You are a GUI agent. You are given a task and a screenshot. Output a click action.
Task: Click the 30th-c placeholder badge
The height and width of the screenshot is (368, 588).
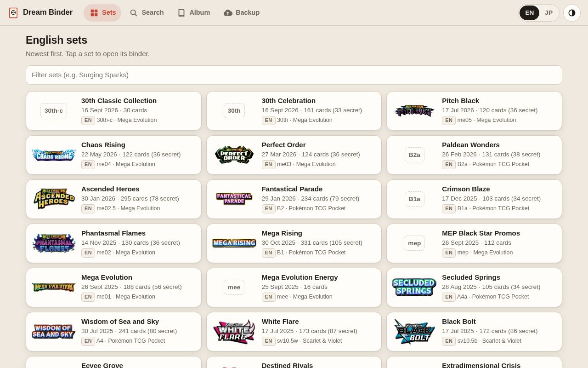point(54,111)
